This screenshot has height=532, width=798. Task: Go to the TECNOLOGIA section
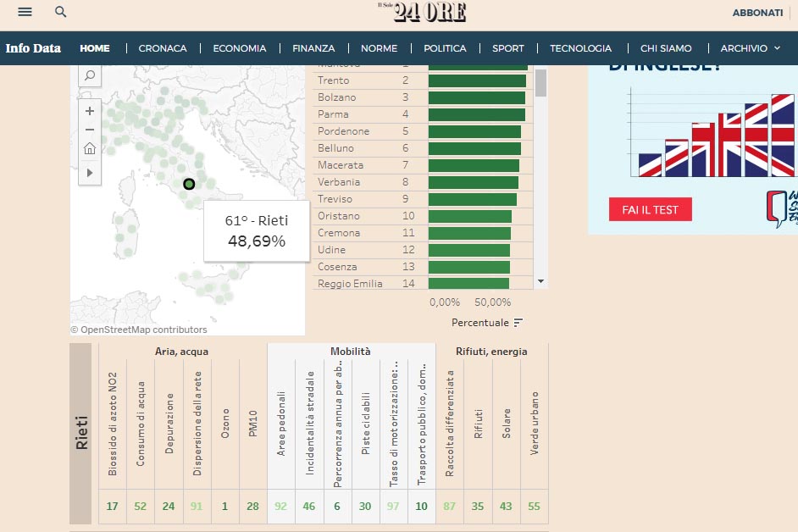580,48
